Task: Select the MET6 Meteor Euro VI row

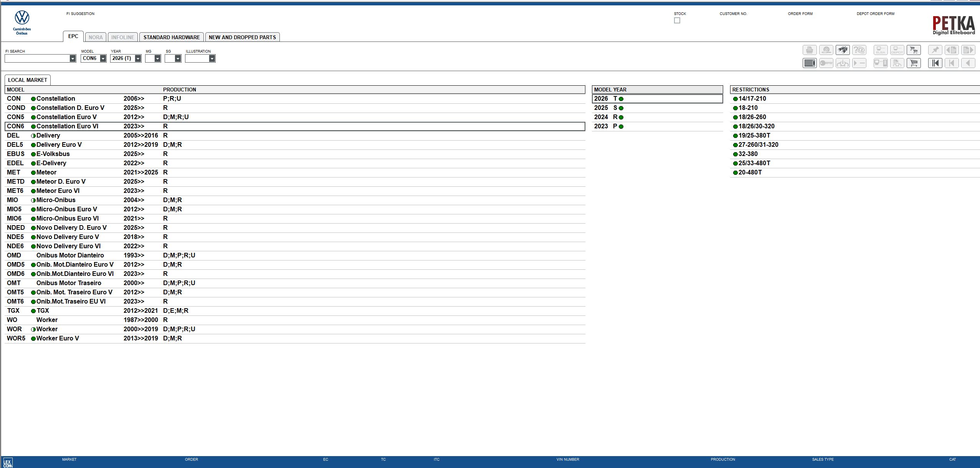Action: coord(295,191)
